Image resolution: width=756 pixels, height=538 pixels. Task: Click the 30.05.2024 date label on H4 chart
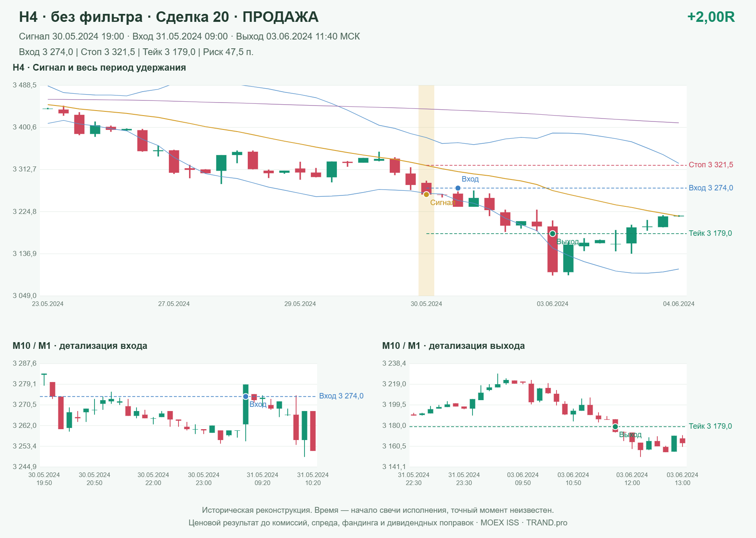426,304
